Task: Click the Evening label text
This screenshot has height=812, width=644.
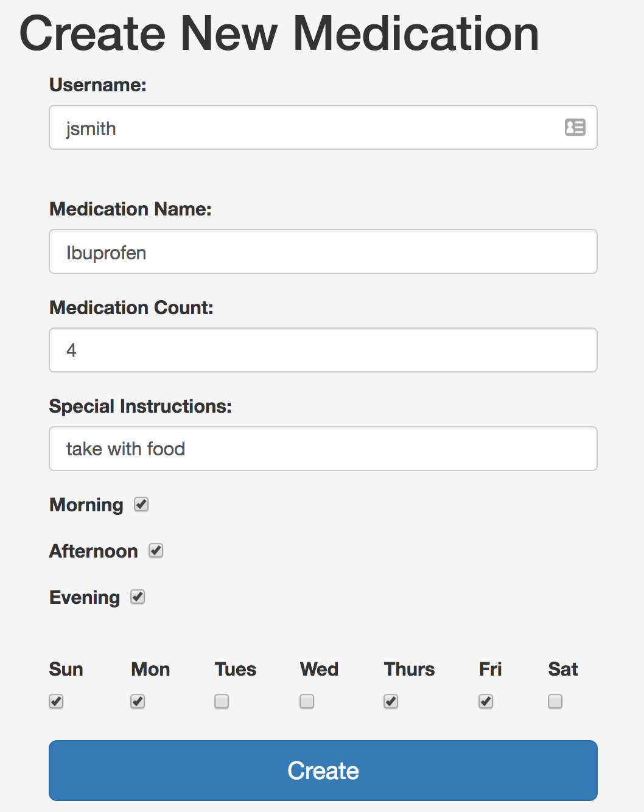Action: click(85, 598)
